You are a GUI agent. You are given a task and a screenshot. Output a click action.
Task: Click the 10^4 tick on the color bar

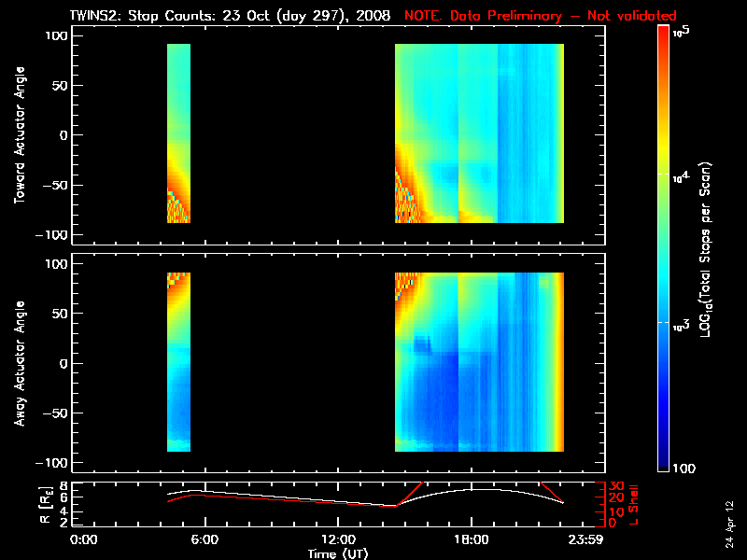tap(681, 176)
